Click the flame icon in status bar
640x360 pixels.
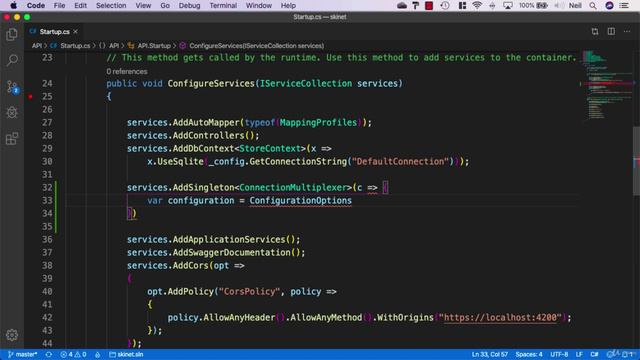point(98,354)
